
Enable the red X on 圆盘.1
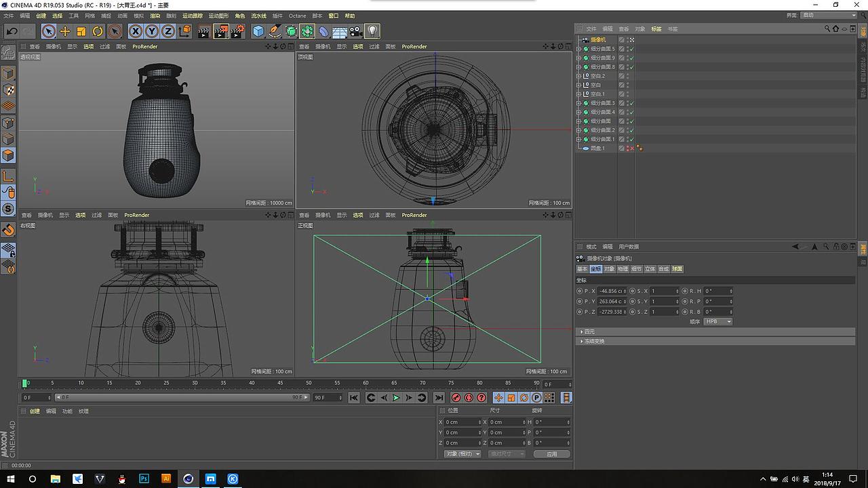click(x=631, y=148)
